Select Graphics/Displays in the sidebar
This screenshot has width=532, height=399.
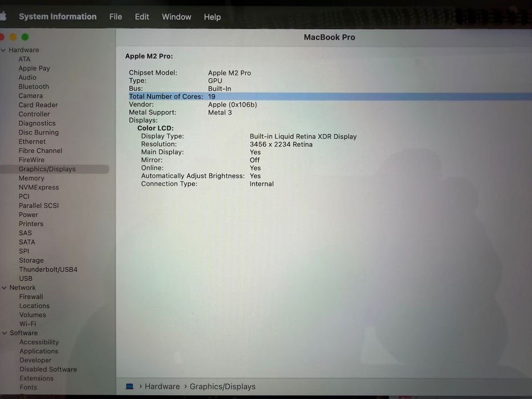tap(47, 169)
